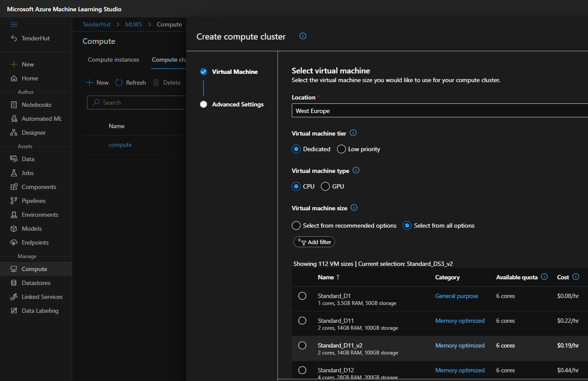Click Microsoft Azure Machine Learning Studio title
The width and height of the screenshot is (588, 381).
point(64,9)
